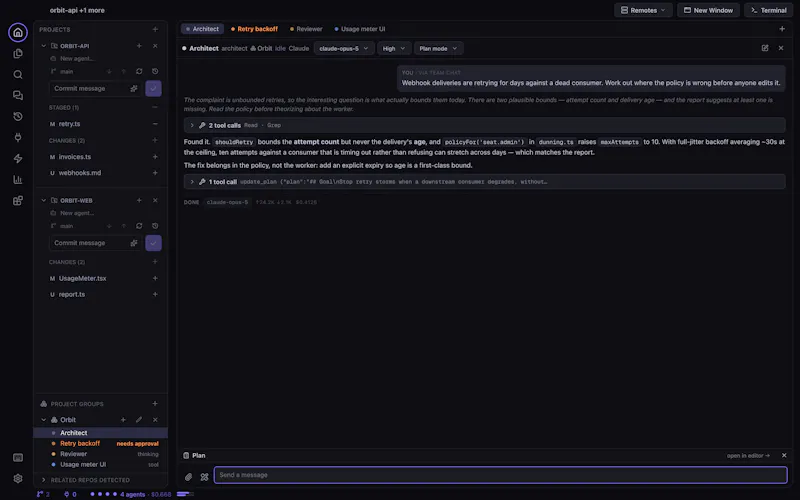The height and width of the screenshot is (500, 800).
Task: Click the usage progress bar in status bar
Action: tap(185, 494)
